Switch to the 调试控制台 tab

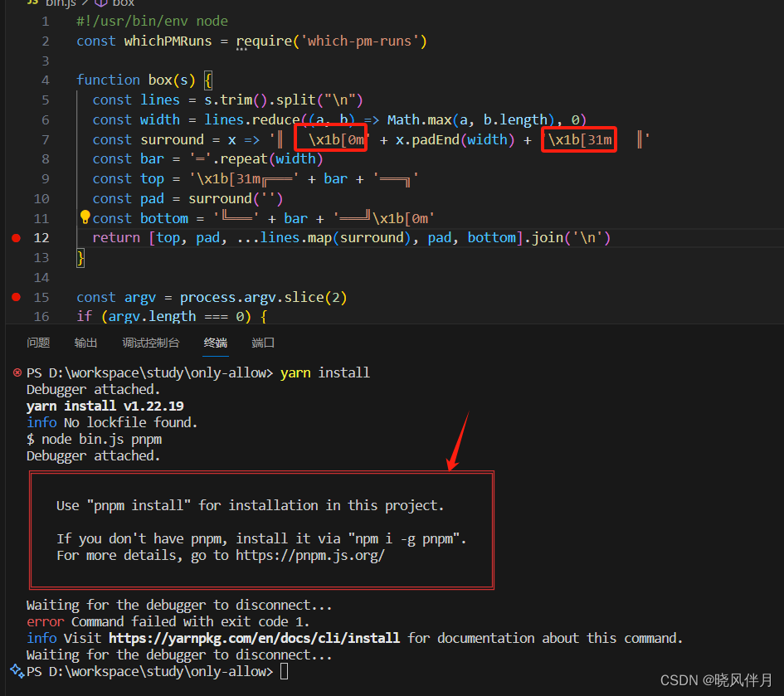point(150,342)
